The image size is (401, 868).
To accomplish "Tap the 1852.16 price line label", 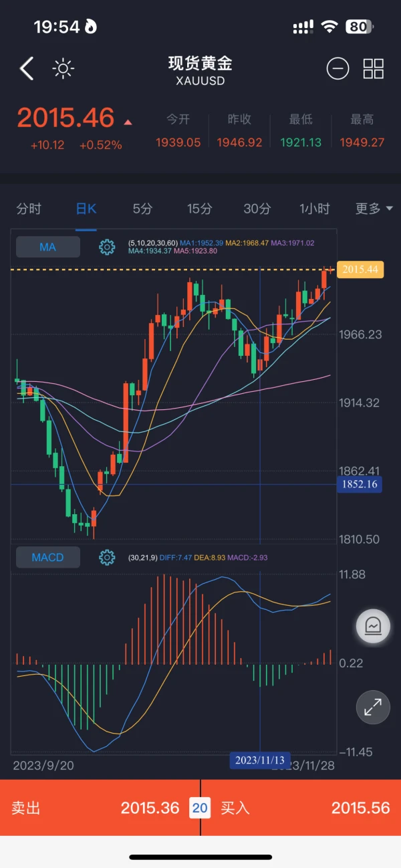I will click(x=360, y=484).
